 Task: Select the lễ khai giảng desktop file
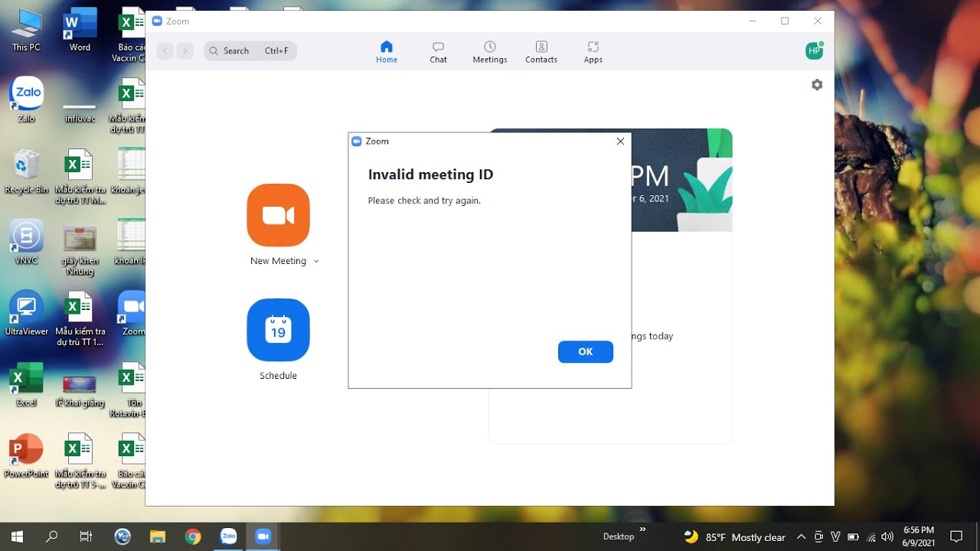tap(80, 390)
